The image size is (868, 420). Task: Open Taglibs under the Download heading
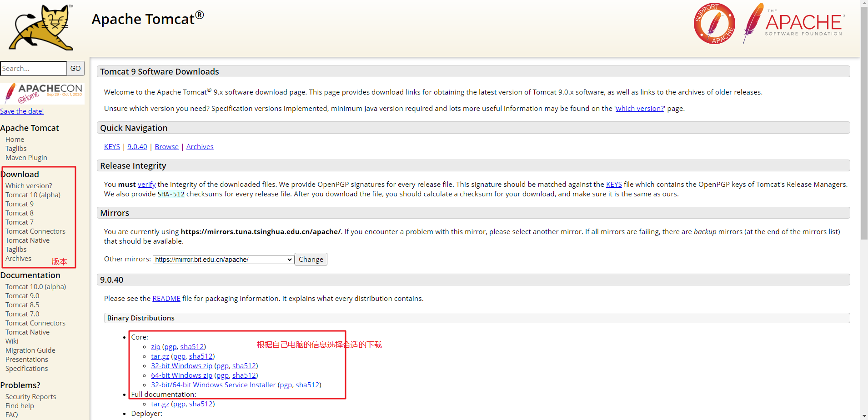click(16, 250)
